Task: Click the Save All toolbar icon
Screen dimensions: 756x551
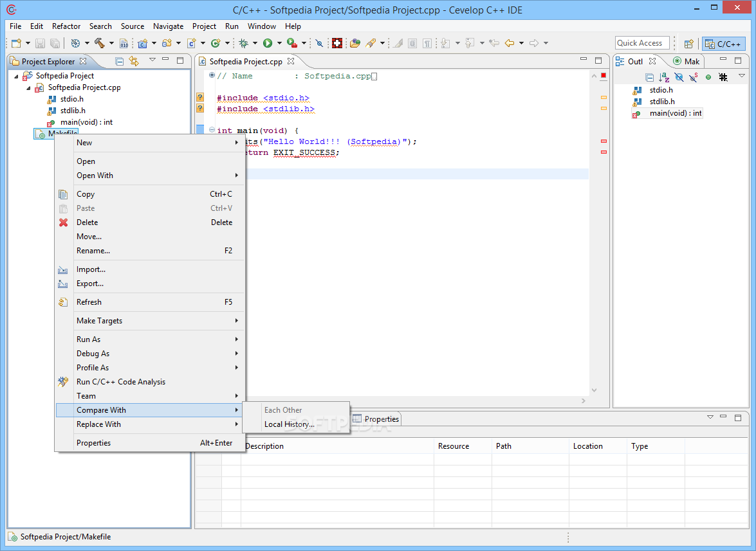Action: [55, 43]
